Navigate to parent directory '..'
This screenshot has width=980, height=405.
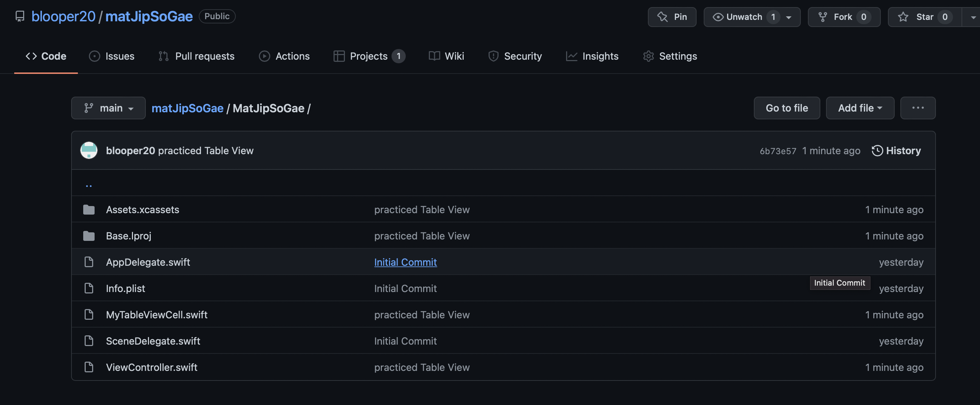(x=89, y=185)
